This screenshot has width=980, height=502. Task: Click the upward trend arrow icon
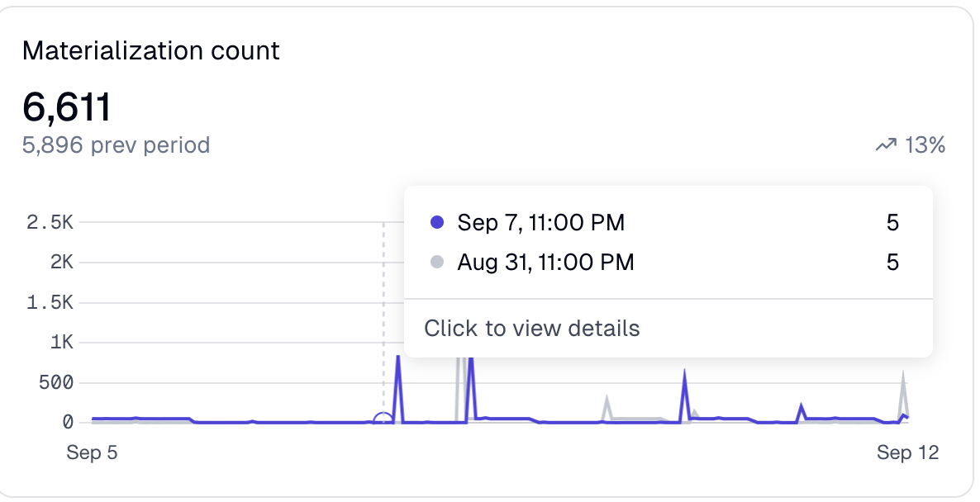click(885, 144)
